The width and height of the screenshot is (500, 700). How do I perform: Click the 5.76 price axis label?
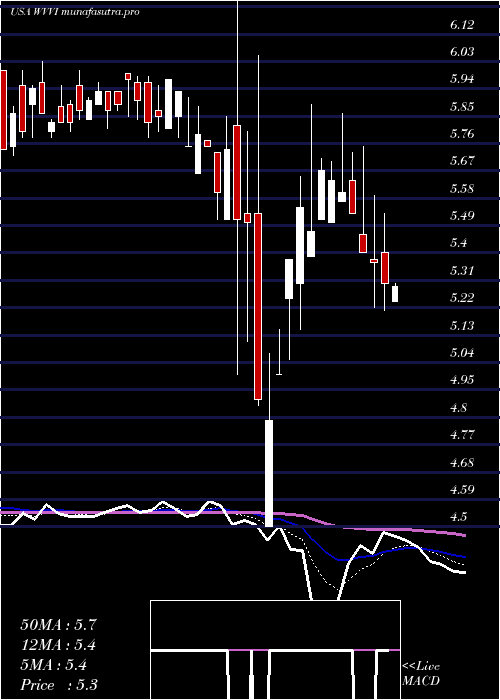pos(462,134)
